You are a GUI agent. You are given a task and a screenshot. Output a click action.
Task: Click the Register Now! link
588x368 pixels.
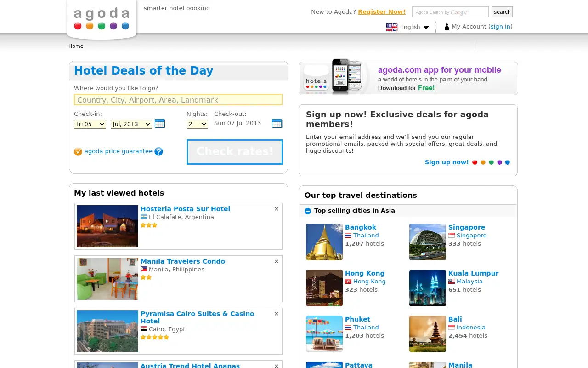point(382,12)
